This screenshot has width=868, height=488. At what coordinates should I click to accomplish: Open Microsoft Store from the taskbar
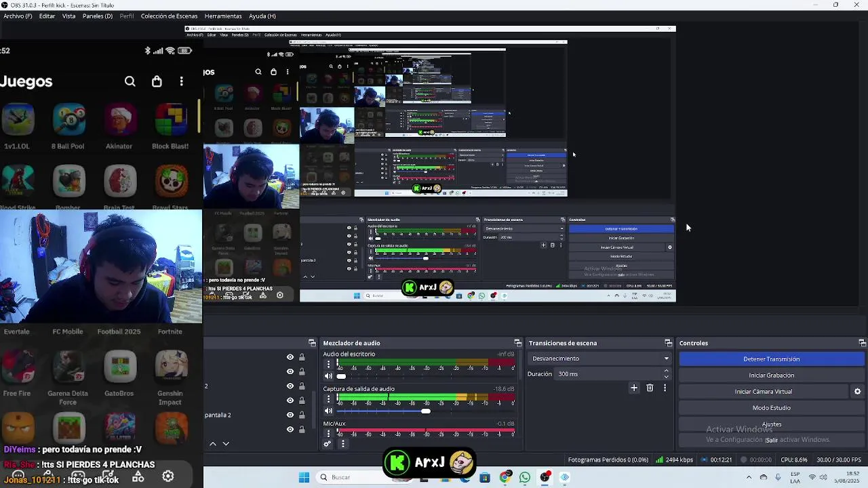click(x=484, y=477)
